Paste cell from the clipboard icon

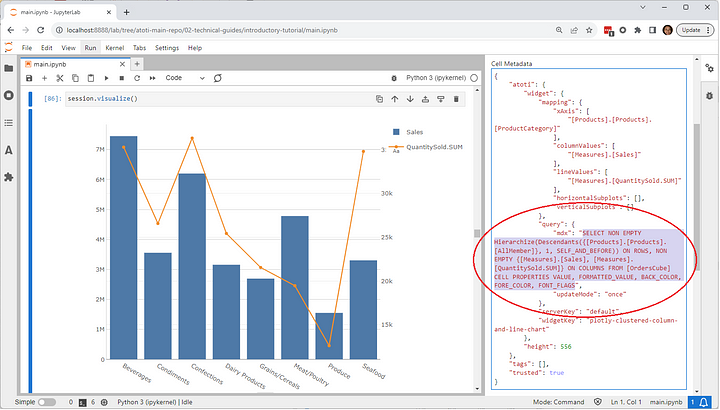(91, 78)
